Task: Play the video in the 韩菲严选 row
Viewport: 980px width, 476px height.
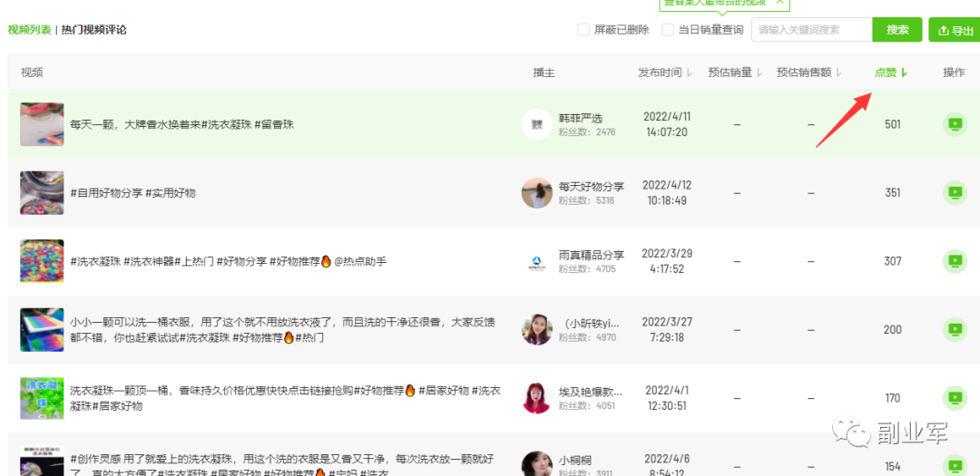Action: click(x=955, y=124)
